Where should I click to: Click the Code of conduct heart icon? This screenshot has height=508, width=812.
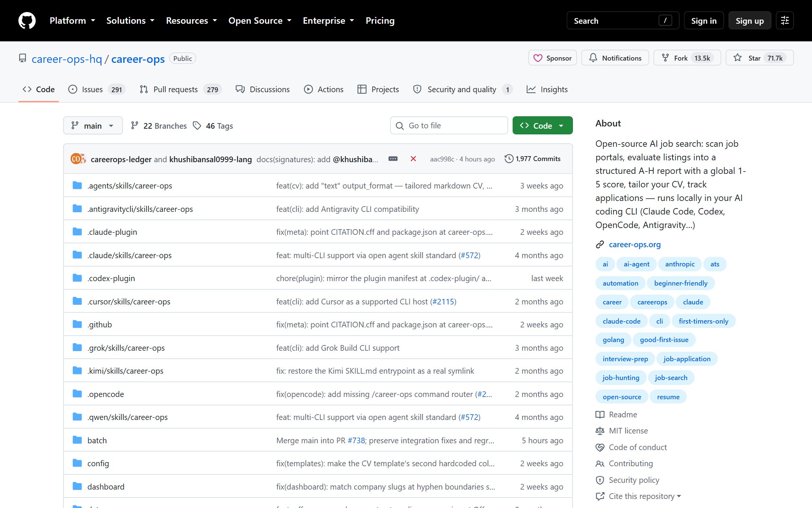click(600, 447)
